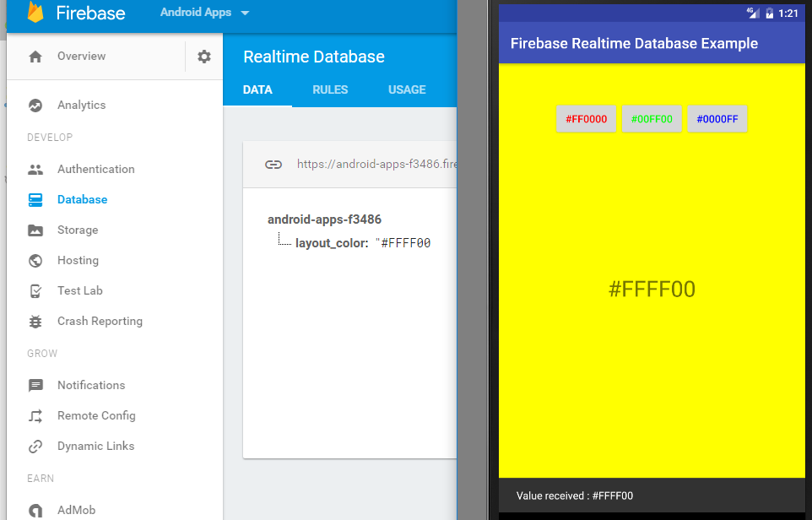Viewport: 812px width, 520px height.
Task: Tap the 1:21 clock in status bar
Action: pos(788,14)
